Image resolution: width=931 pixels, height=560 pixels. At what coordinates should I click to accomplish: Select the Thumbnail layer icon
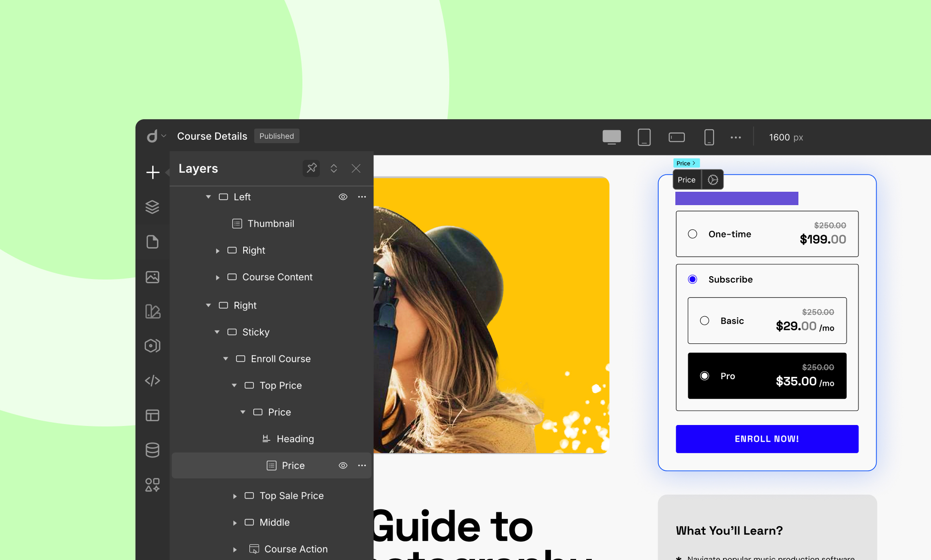pyautogui.click(x=237, y=224)
